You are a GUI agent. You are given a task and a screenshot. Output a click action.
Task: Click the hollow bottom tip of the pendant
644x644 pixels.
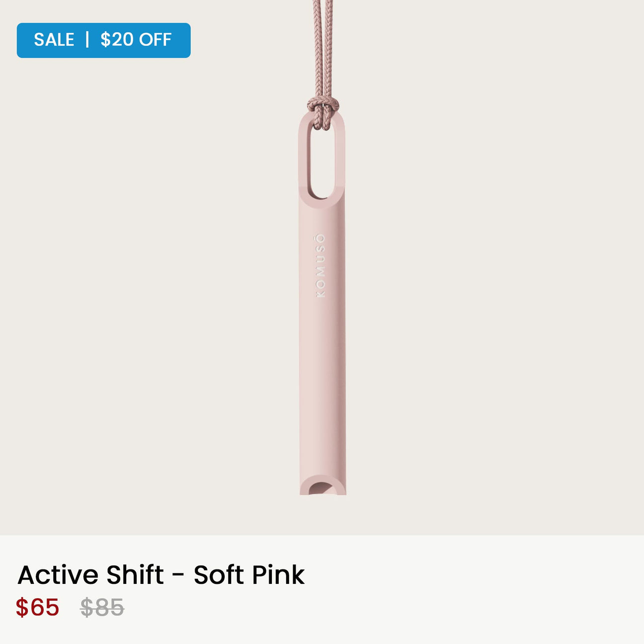(x=322, y=488)
